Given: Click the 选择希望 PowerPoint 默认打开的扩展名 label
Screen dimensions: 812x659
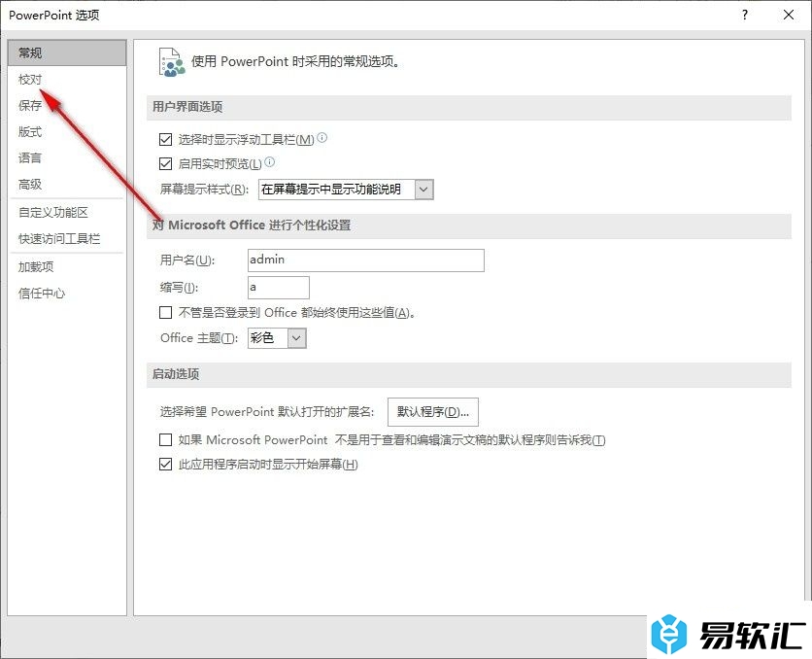Looking at the screenshot, I should 267,412.
